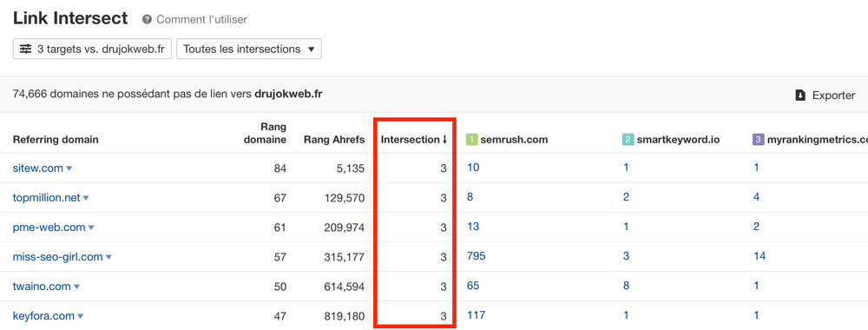Open the twaino.com referring domain link
Image resolution: width=868 pixels, height=330 pixels.
coord(42,287)
